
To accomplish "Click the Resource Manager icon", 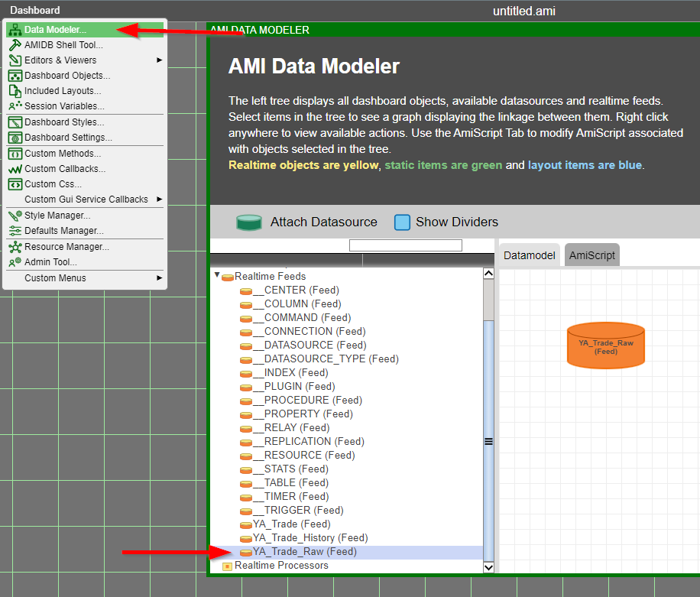I will (15, 247).
